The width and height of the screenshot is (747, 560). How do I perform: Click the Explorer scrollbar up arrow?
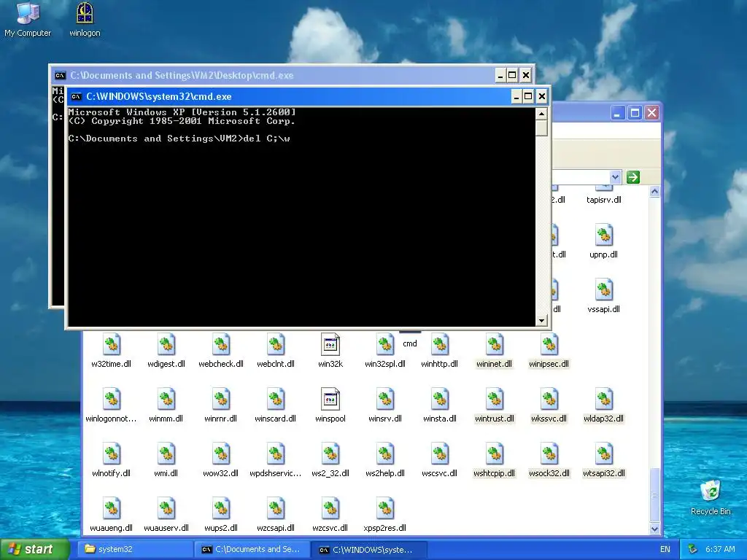point(654,192)
